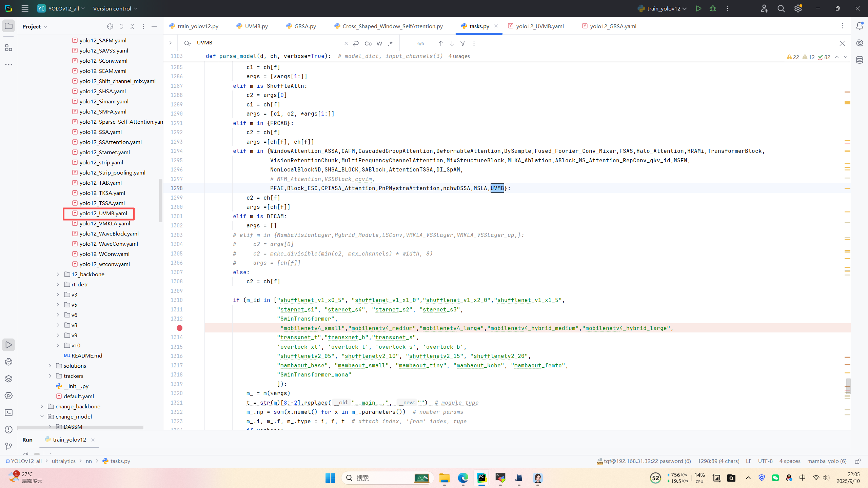Toggle Match Case (Cc) in search

click(368, 43)
